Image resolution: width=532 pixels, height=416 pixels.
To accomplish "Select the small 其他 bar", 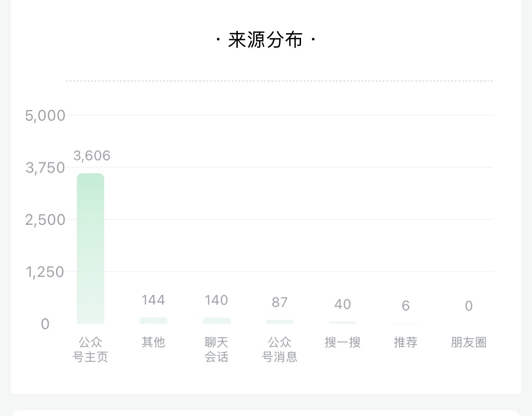I will coord(153,320).
